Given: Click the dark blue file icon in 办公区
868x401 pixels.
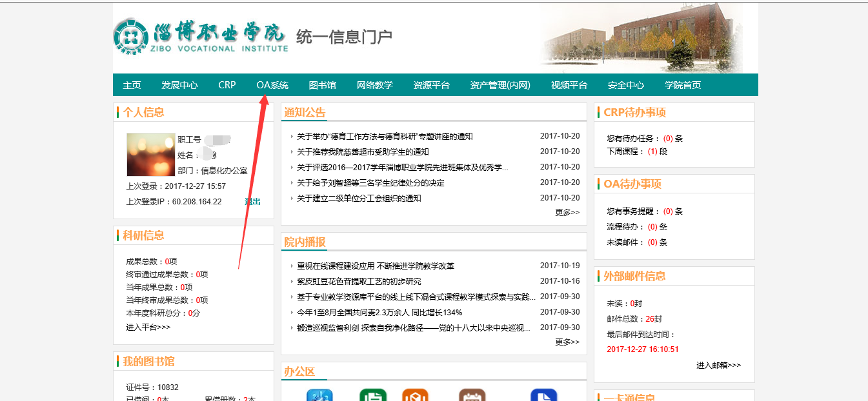Looking at the screenshot, I should tap(543, 395).
